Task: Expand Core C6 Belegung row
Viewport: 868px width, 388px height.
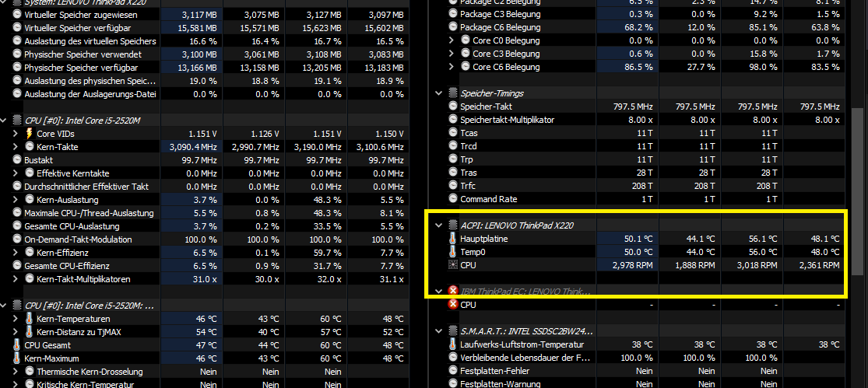Action: tap(452, 67)
